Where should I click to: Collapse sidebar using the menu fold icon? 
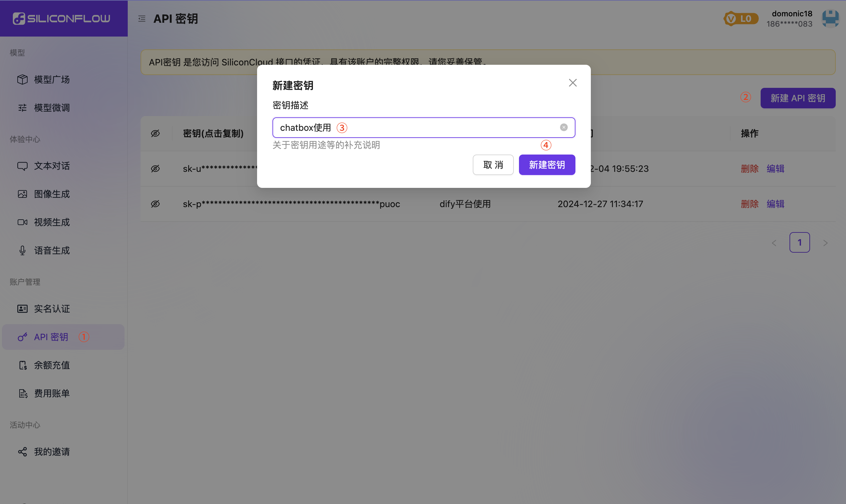142,19
